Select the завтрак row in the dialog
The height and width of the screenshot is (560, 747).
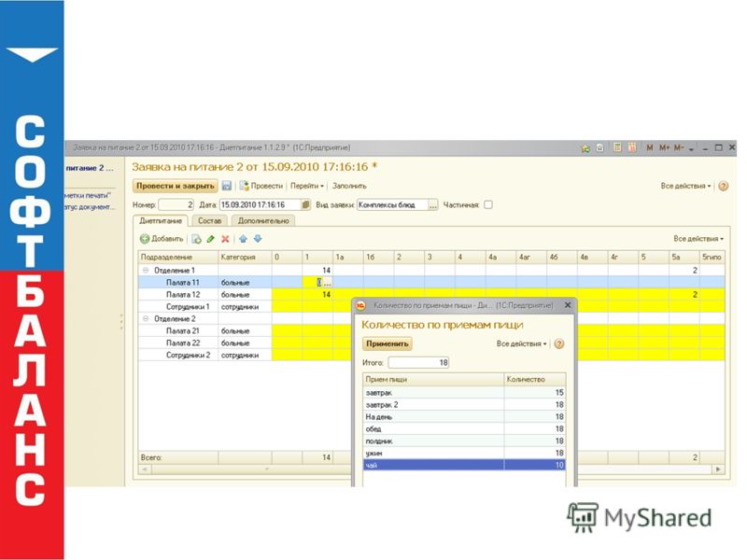(x=464, y=393)
